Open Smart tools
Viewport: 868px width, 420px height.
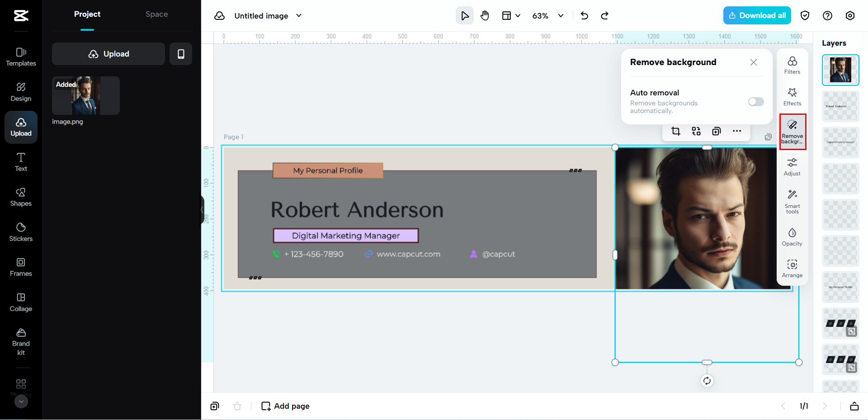(x=792, y=201)
